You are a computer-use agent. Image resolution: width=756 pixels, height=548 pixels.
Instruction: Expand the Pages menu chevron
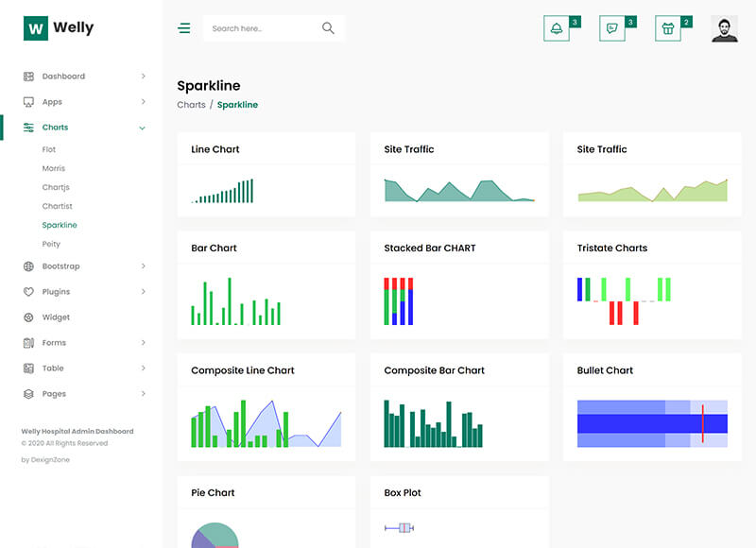pyautogui.click(x=144, y=394)
